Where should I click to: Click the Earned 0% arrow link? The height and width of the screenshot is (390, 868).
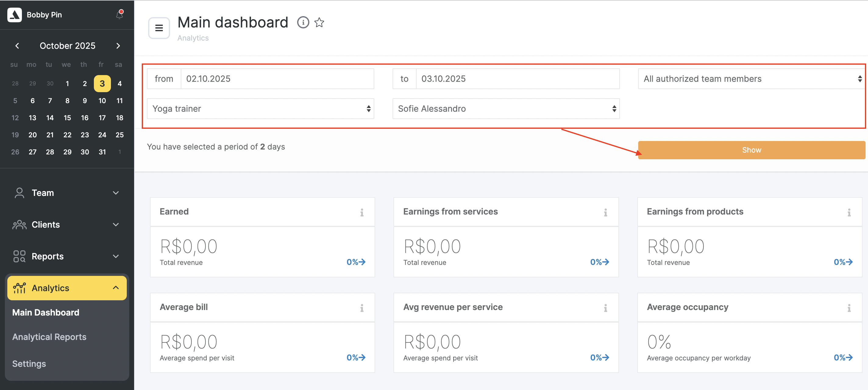(x=356, y=262)
